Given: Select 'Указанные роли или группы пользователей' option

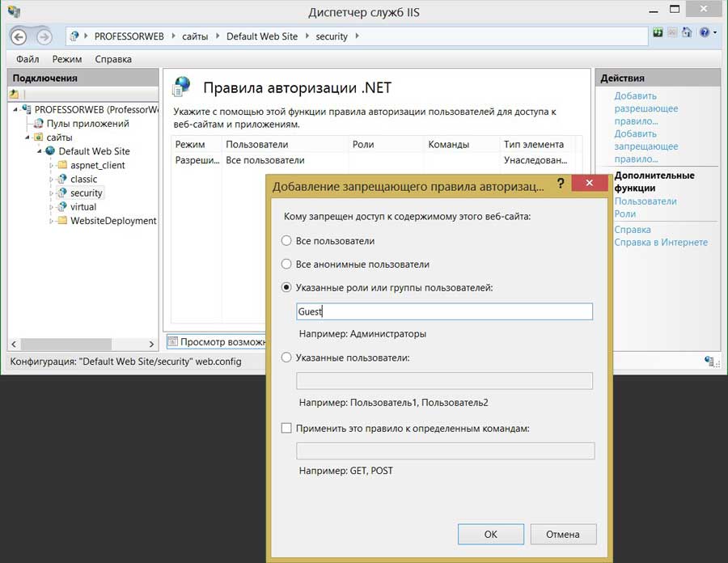Looking at the screenshot, I should click(x=286, y=287).
